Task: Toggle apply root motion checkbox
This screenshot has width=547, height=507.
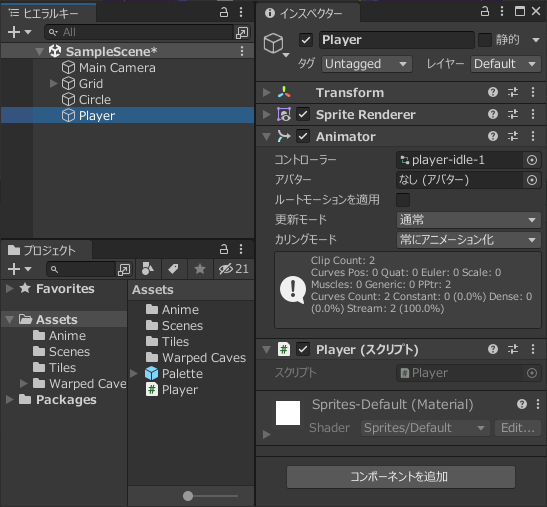Action: 403,200
